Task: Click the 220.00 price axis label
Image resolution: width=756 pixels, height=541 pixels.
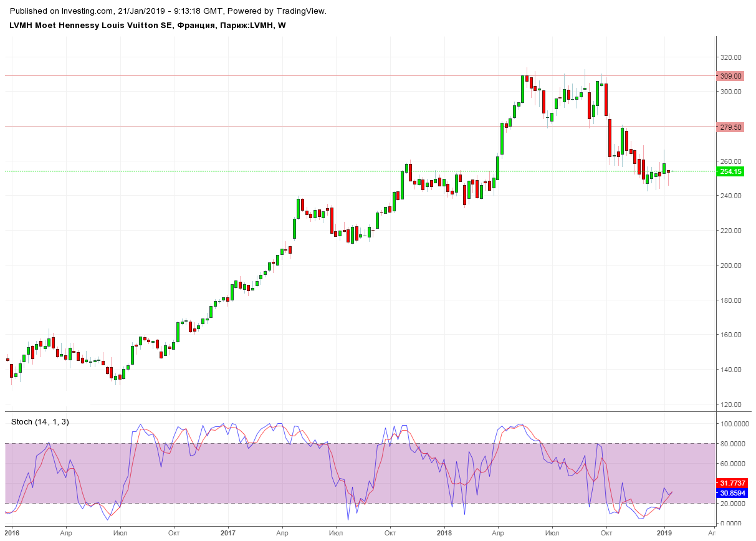Action: coord(730,231)
